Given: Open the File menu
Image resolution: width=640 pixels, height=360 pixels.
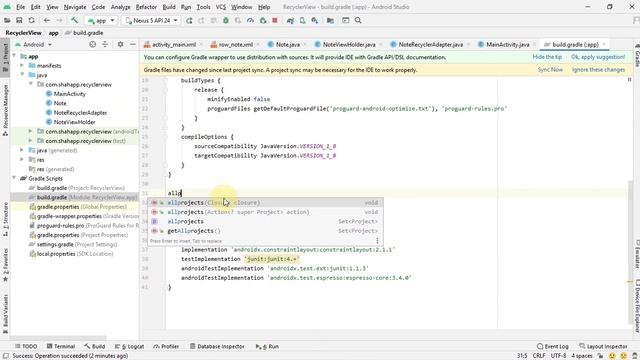Looking at the screenshot, I should pos(20,7).
